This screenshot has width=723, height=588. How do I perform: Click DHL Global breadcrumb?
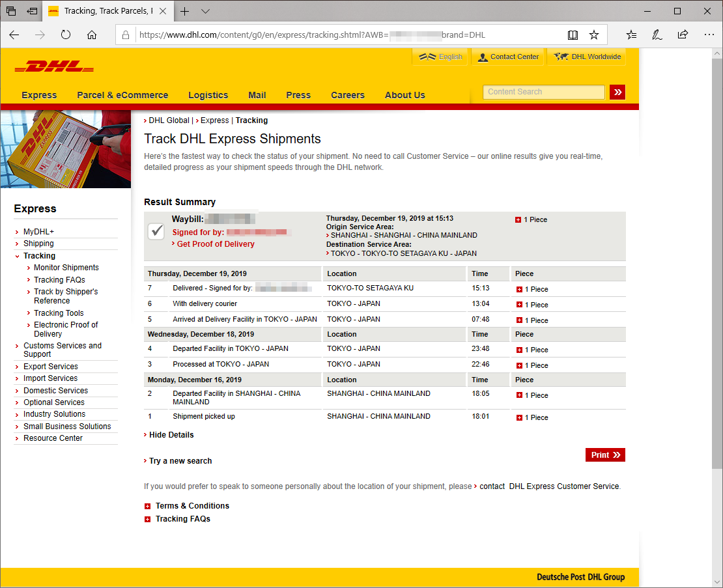click(169, 120)
